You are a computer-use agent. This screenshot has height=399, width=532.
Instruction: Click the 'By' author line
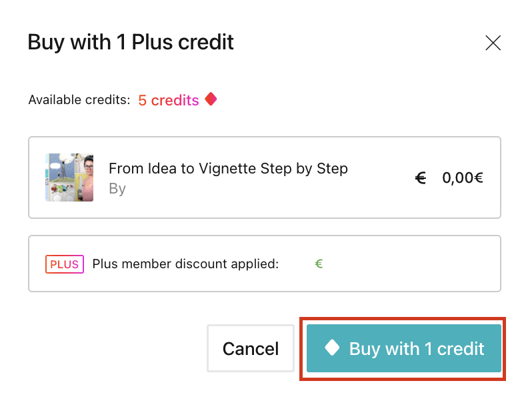pos(117,189)
